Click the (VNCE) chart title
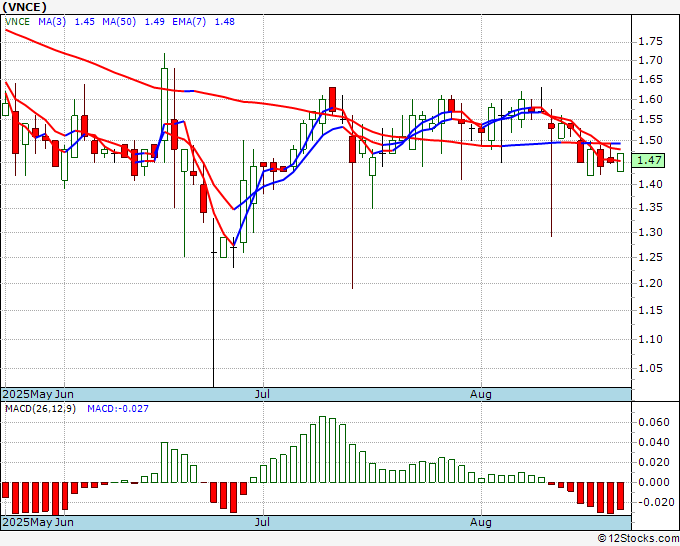The height and width of the screenshot is (546, 680). click(x=24, y=7)
